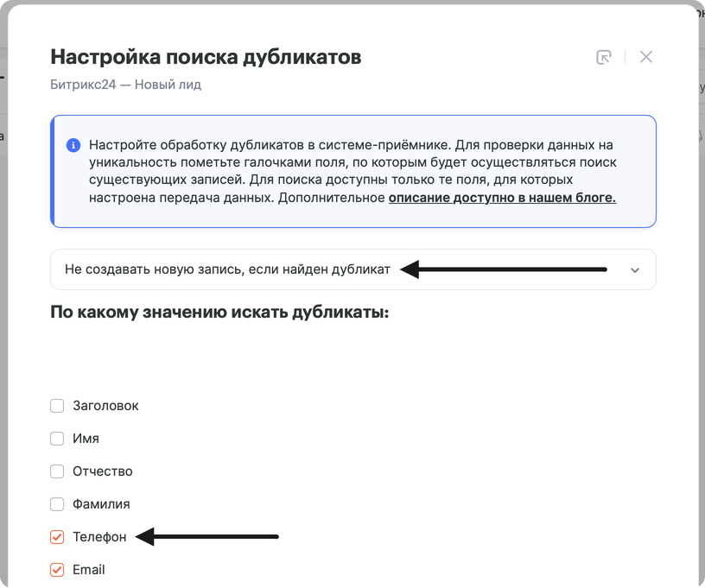Click the По какому значению искать дубликаты heading
The height and width of the screenshot is (588, 705).
point(219,313)
